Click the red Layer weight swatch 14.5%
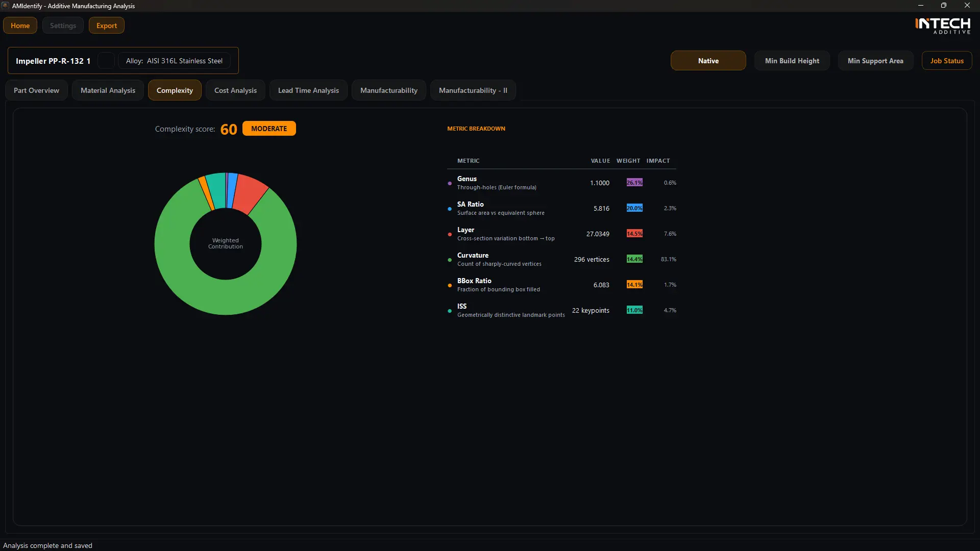The width and height of the screenshot is (980, 551). click(x=634, y=234)
